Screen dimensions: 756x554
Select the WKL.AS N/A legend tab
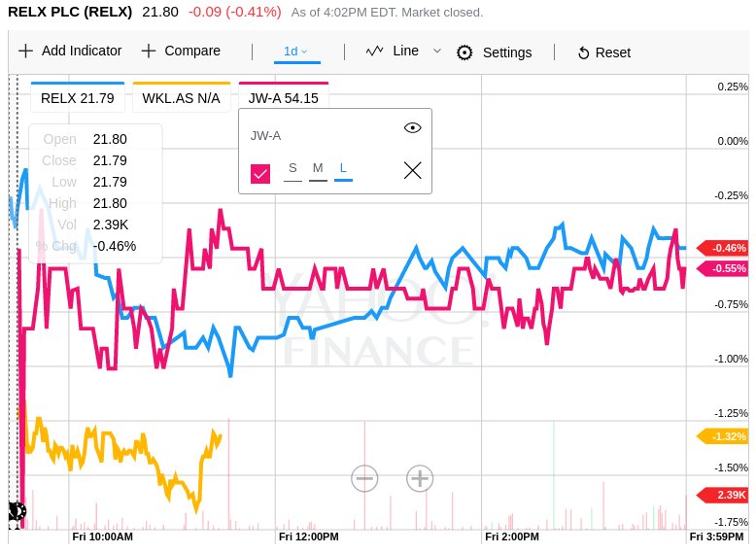(182, 98)
